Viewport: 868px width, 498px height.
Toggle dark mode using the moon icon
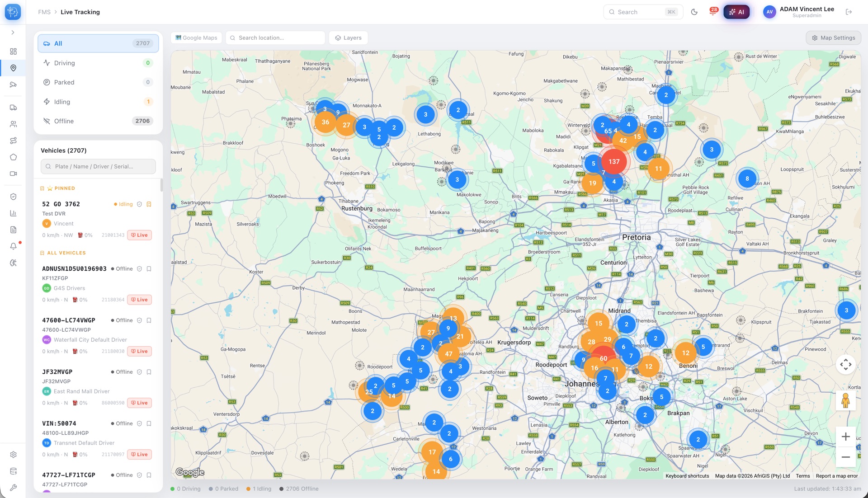click(695, 12)
